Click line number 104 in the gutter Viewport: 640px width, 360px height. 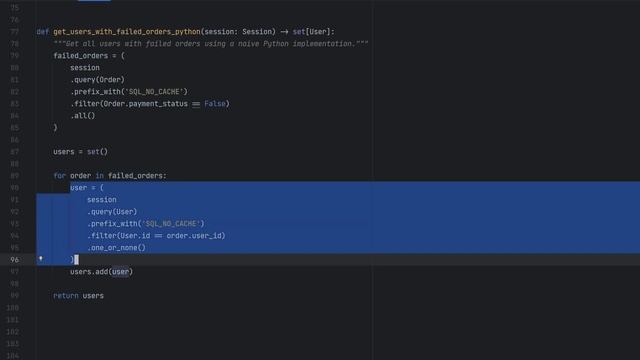tap(12, 356)
